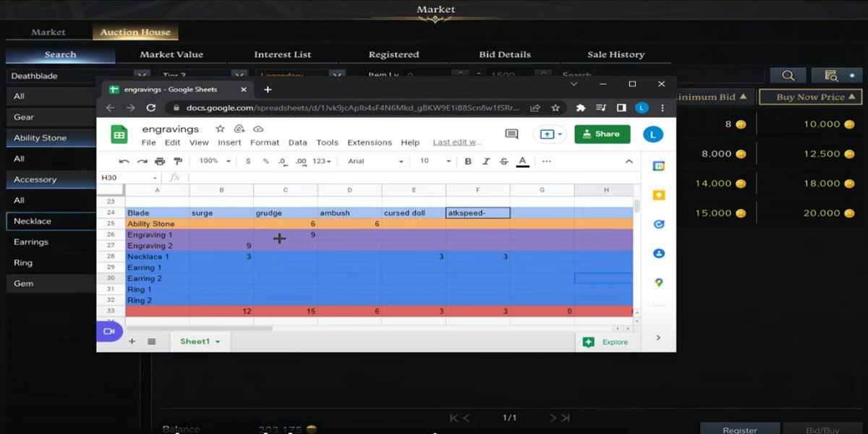Open the Arial font dropdown

tap(375, 161)
